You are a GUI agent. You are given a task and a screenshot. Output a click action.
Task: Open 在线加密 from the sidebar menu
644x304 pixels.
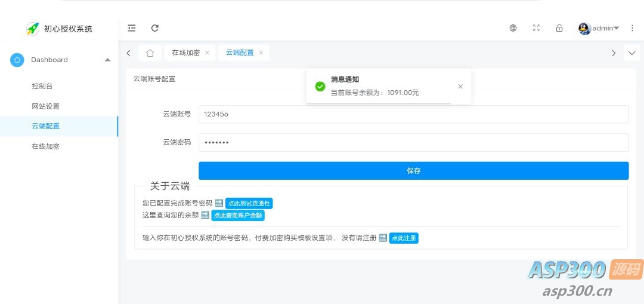(45, 146)
